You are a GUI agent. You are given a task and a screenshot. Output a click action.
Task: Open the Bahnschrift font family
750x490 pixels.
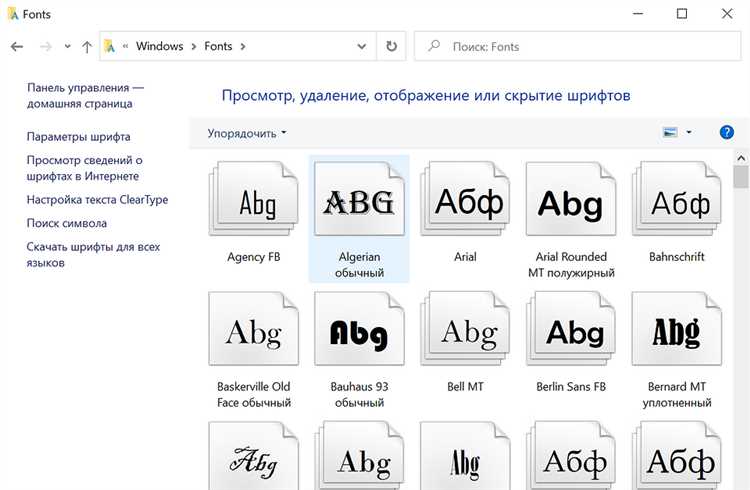tap(677, 203)
